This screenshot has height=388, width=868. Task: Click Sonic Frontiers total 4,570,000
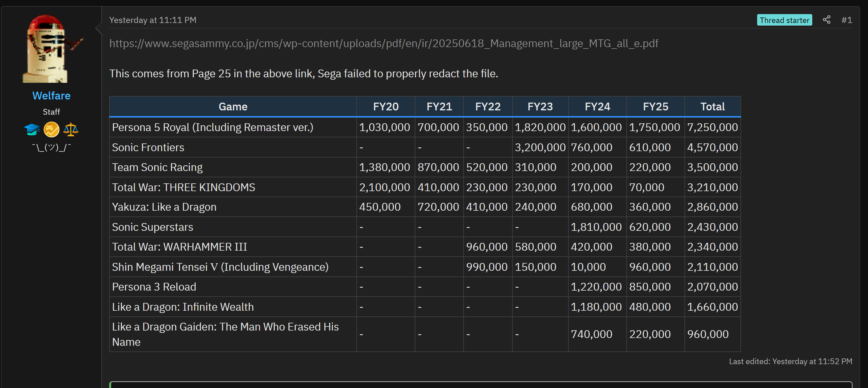point(712,147)
